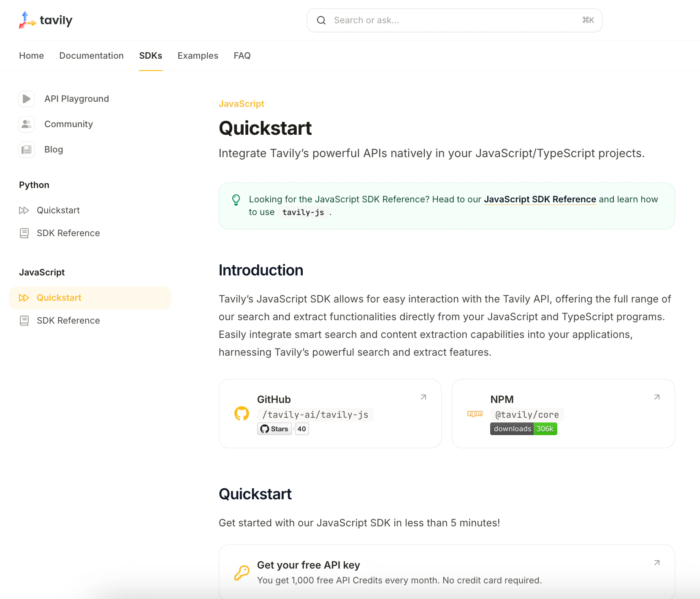
Task: Open JavaScript SDK Reference in sidebar
Action: click(68, 321)
